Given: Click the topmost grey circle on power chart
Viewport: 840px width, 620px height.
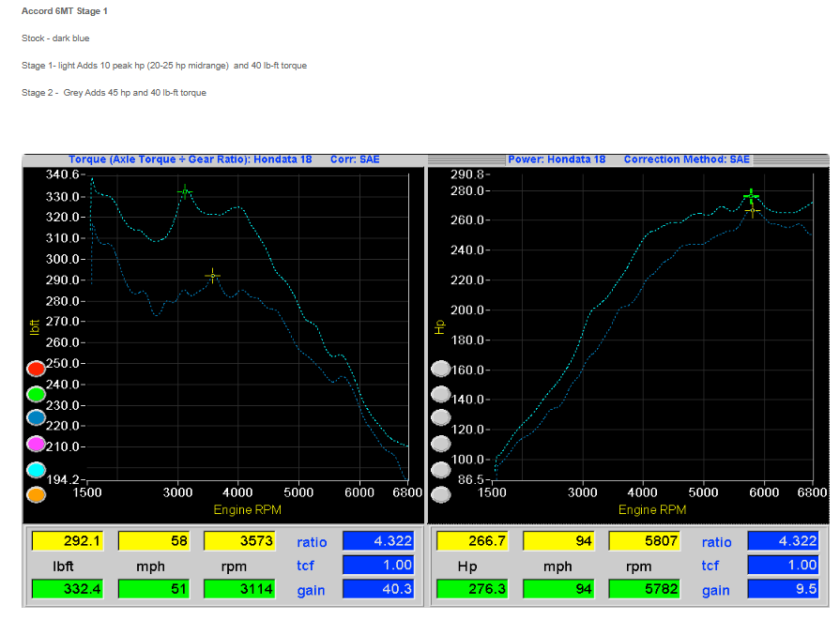Looking at the screenshot, I should [440, 369].
